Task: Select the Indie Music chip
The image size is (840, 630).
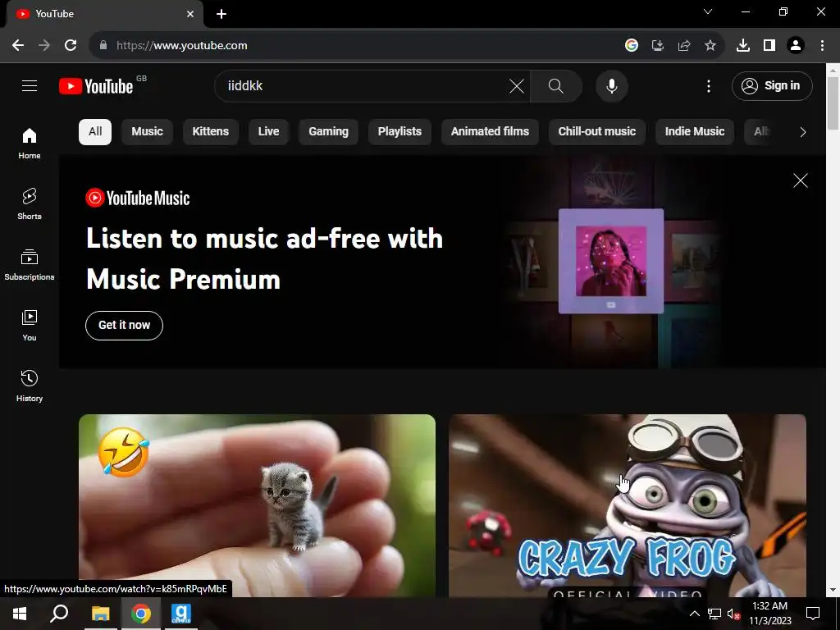Action: click(694, 132)
